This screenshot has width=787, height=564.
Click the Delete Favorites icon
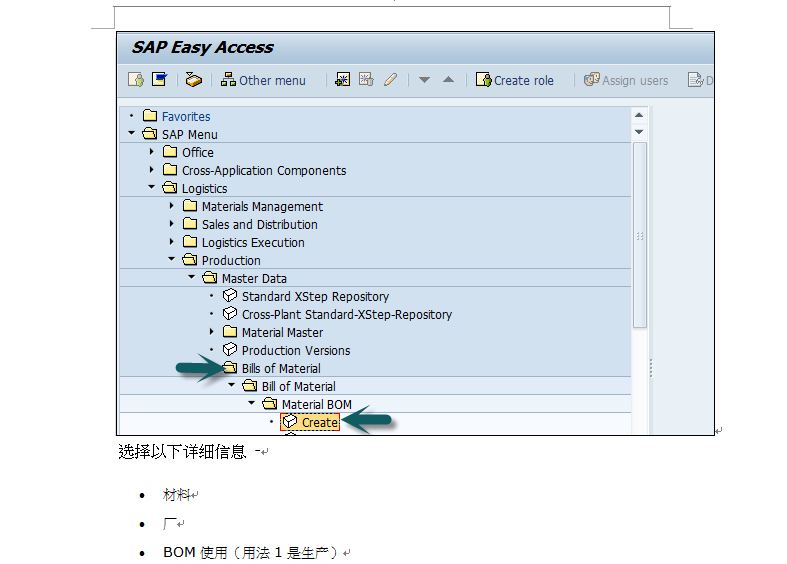tap(366, 80)
